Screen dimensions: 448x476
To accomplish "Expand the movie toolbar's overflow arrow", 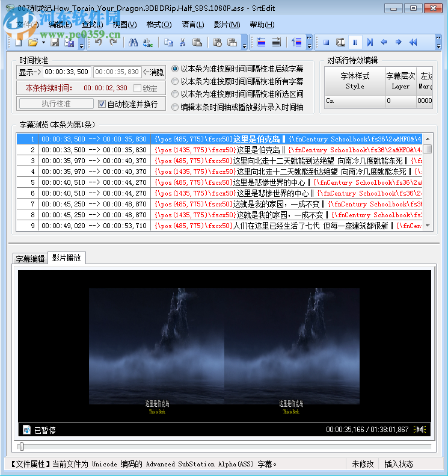I will tap(438, 43).
